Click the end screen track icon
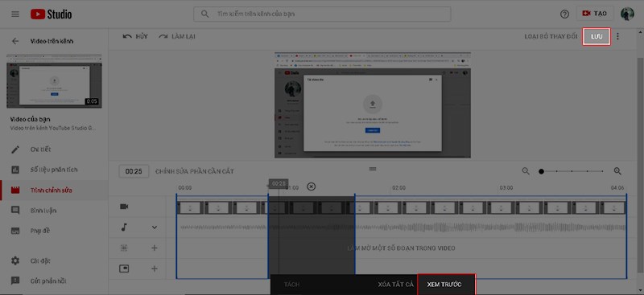This screenshot has height=295, width=644. (124, 268)
